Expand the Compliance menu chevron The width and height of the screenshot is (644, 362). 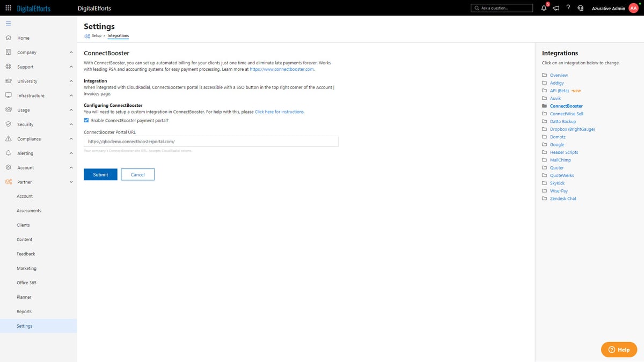(x=71, y=139)
